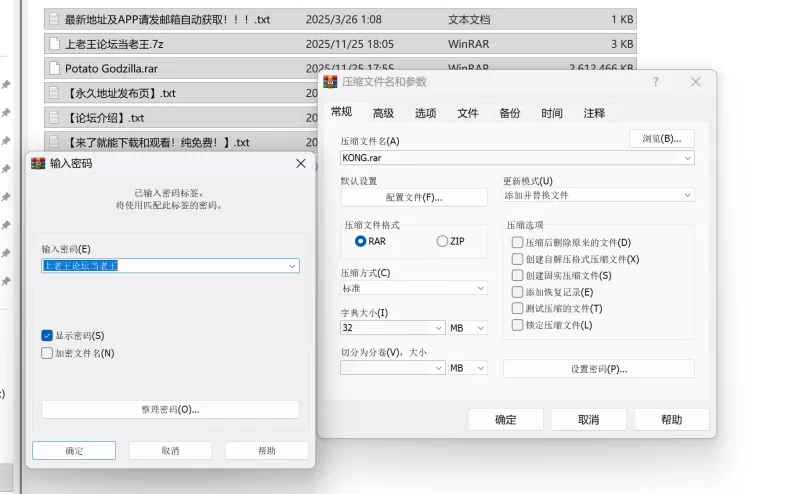The image size is (800, 494).
Task: Select ZIP archive format
Action: (x=442, y=241)
